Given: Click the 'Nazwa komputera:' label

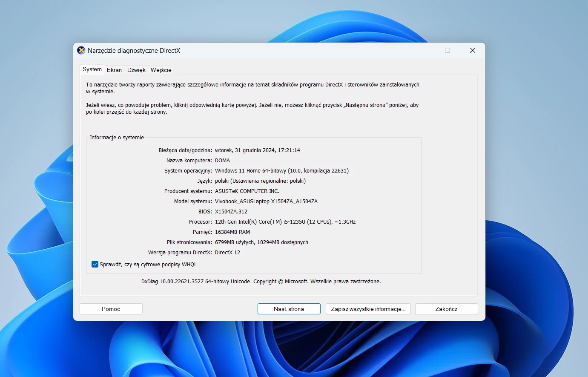Looking at the screenshot, I should [189, 161].
